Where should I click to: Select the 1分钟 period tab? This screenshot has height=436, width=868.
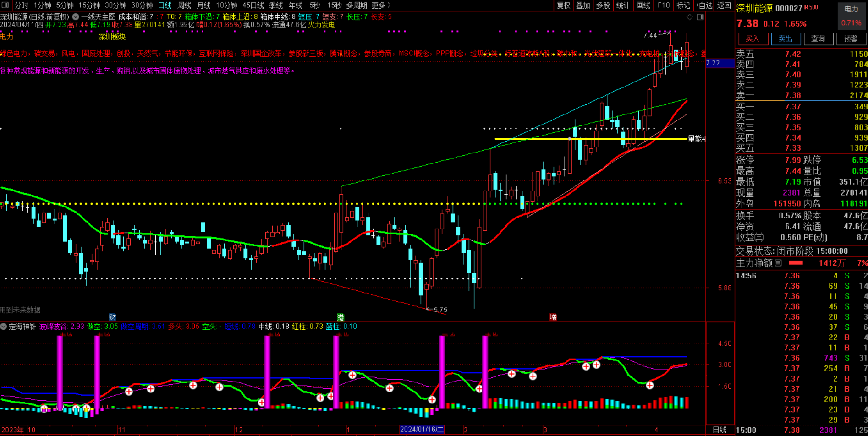coord(42,5)
